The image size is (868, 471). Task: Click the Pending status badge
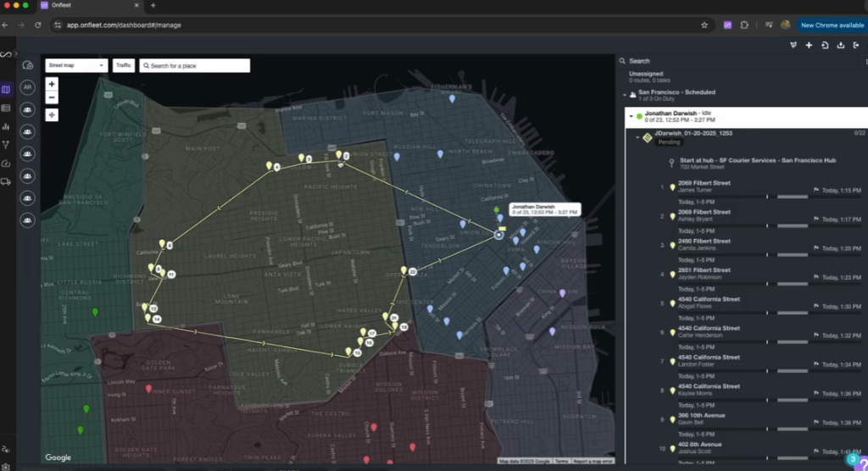tap(669, 142)
